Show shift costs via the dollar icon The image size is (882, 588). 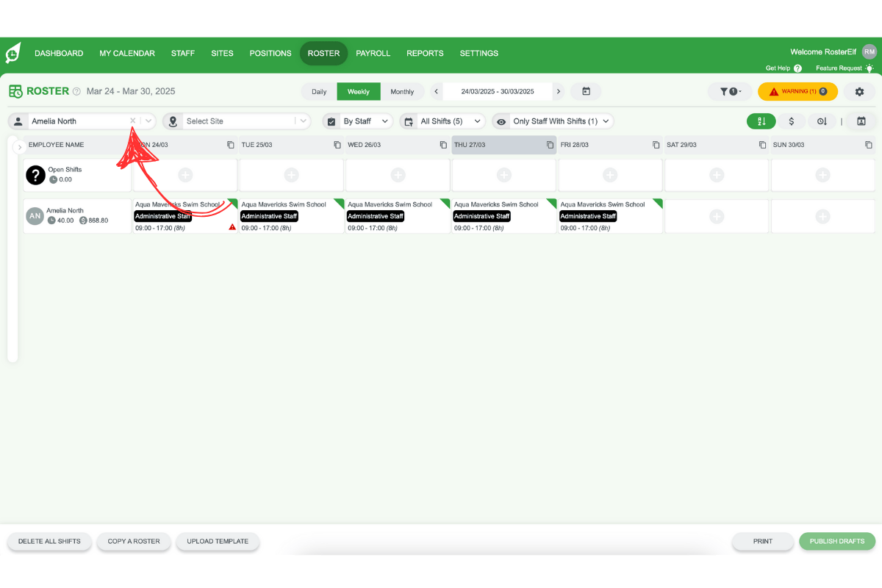pos(792,121)
